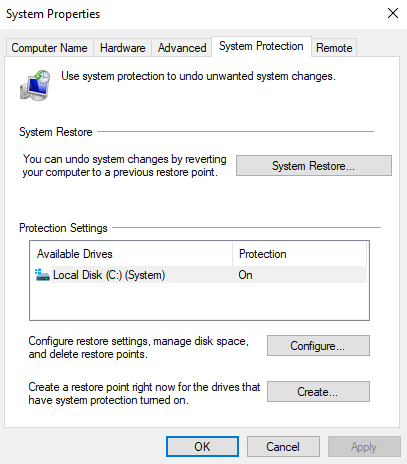
Task: Select the System Protection tab
Action: pyautogui.click(x=261, y=46)
